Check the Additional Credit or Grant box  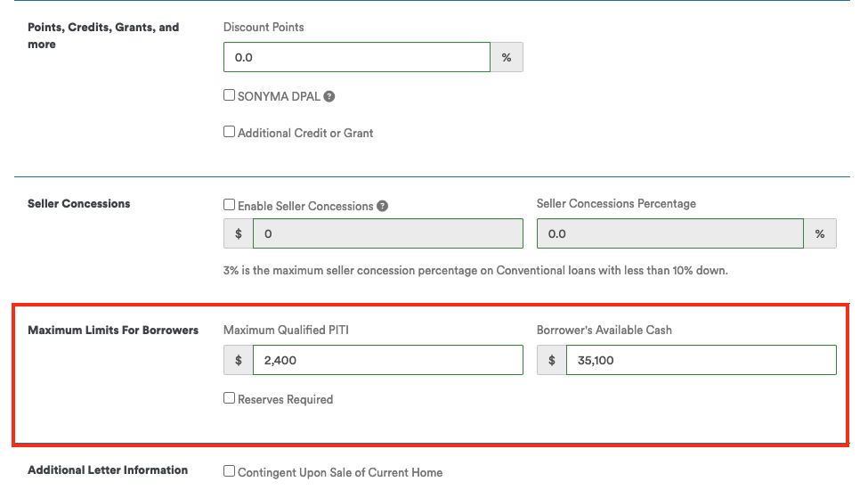[x=229, y=132]
